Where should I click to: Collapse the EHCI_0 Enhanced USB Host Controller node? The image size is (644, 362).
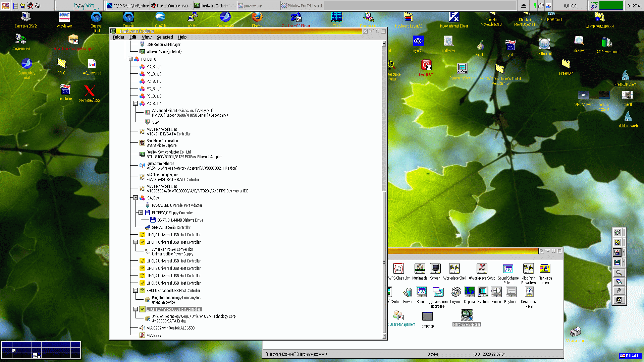(x=136, y=291)
